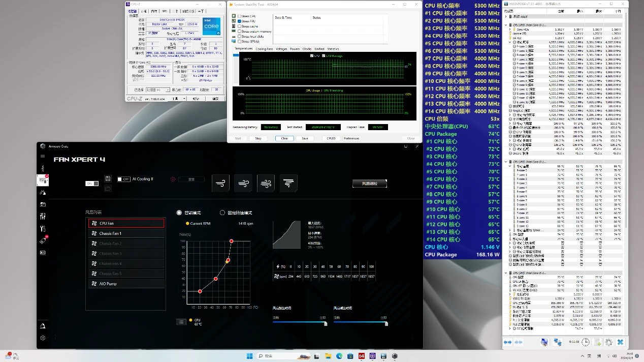Click HWiNFO settings gear icon
644x362 pixels.
coord(608,342)
